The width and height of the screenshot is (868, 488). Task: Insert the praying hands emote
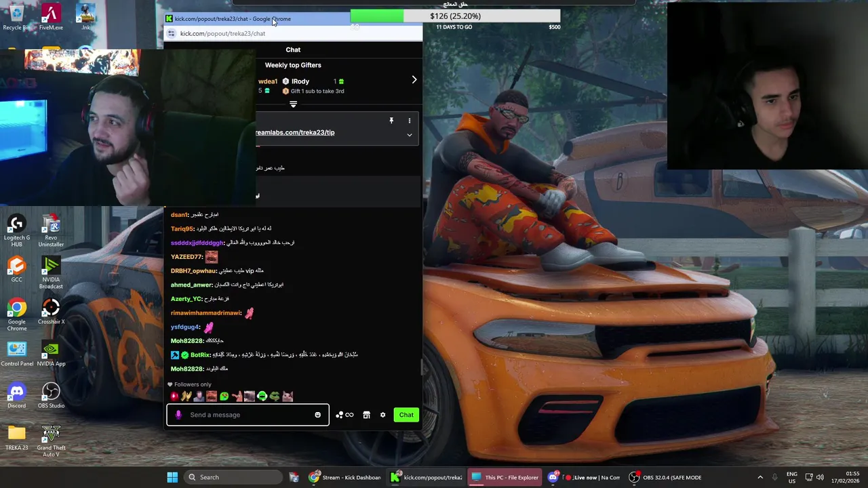(x=186, y=396)
